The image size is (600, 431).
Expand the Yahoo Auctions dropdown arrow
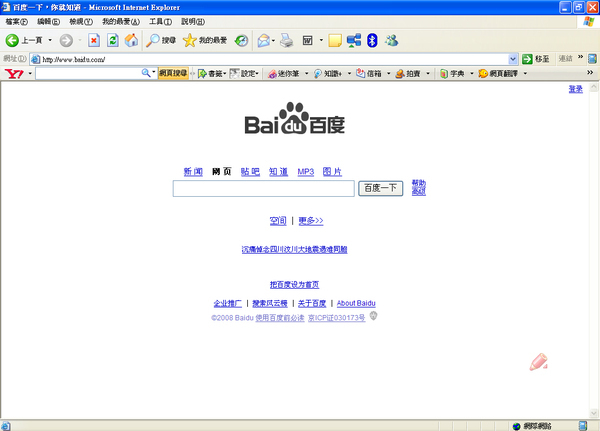click(428, 73)
